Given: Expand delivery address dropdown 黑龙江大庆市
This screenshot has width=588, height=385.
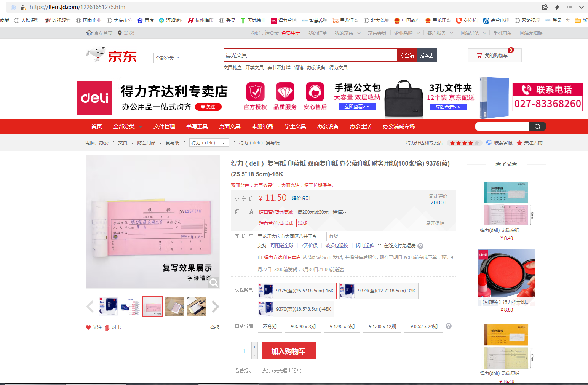Looking at the screenshot, I should click(291, 236).
